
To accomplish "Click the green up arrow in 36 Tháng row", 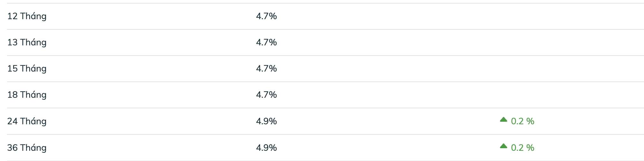I will (503, 146).
